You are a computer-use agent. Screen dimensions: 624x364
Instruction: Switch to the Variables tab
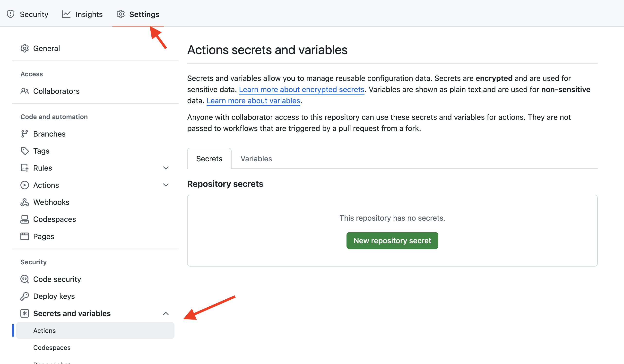pos(256,159)
